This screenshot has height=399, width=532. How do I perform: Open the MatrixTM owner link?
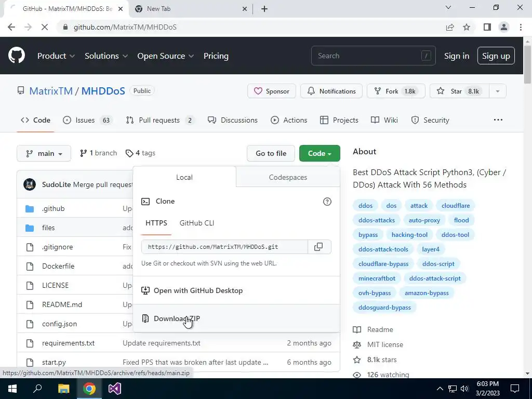tap(51, 91)
